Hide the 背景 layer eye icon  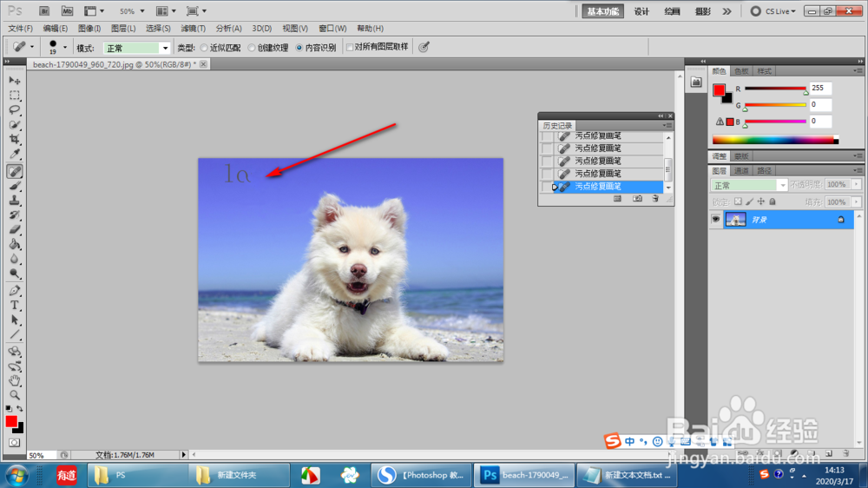[x=716, y=220]
